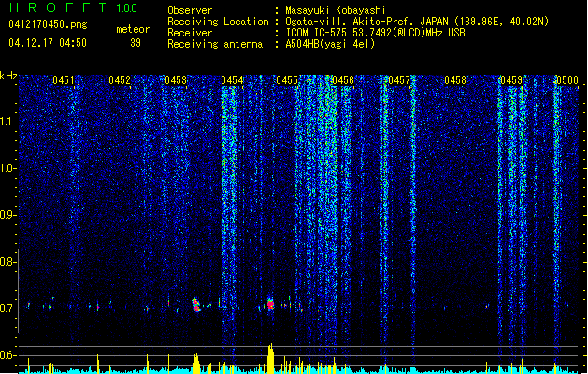Click the 0452 time marker
The width and height of the screenshot is (588, 374).
pos(120,80)
